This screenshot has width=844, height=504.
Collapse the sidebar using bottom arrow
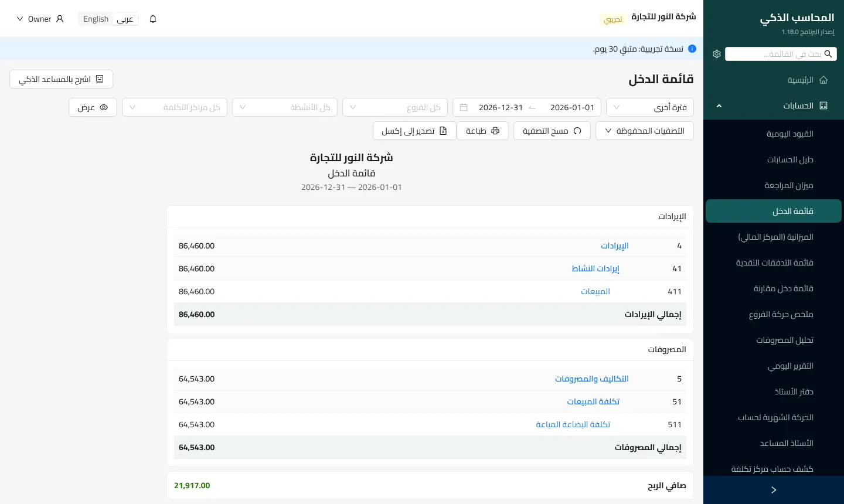(x=774, y=490)
